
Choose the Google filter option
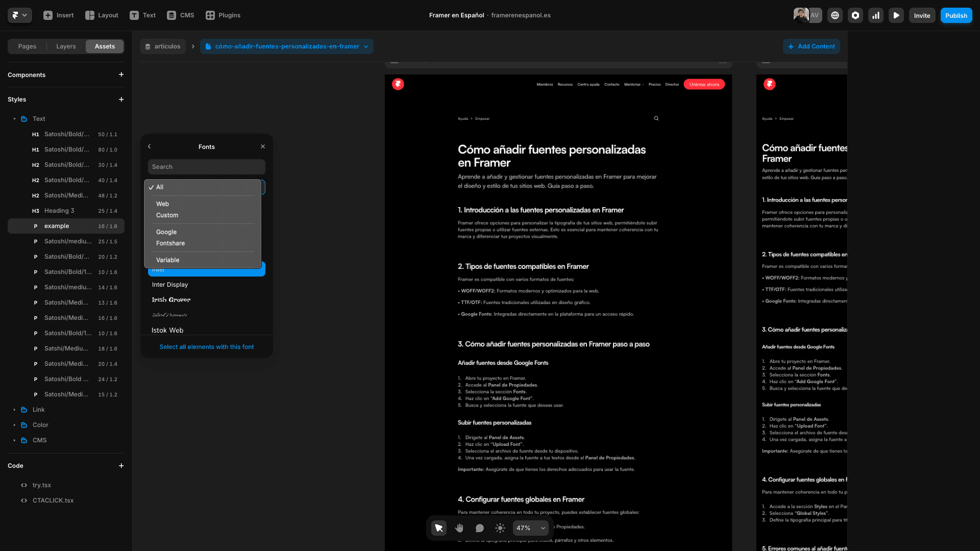pos(203,232)
